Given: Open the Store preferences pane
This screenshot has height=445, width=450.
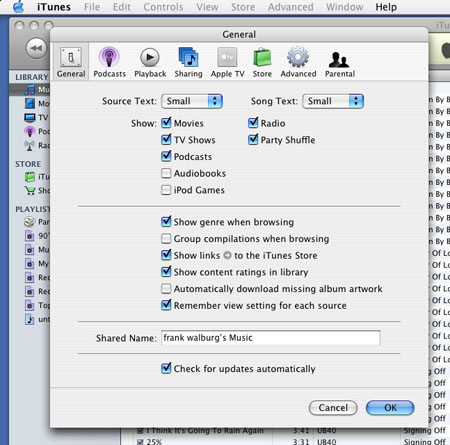Looking at the screenshot, I should coord(262,62).
